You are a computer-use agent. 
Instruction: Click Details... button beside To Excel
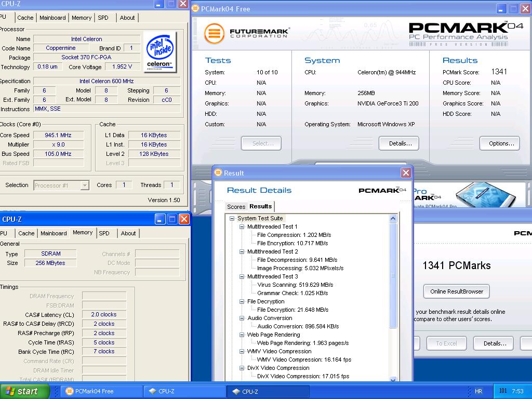coord(494,343)
